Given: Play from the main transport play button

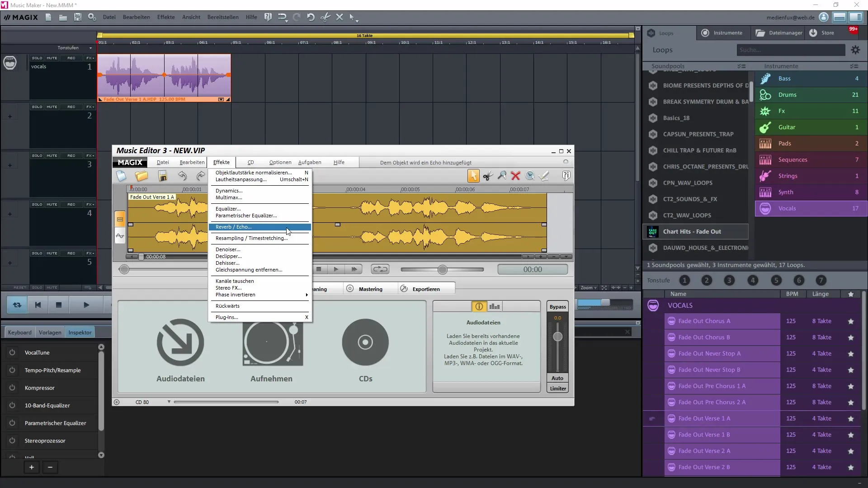Looking at the screenshot, I should (86, 305).
